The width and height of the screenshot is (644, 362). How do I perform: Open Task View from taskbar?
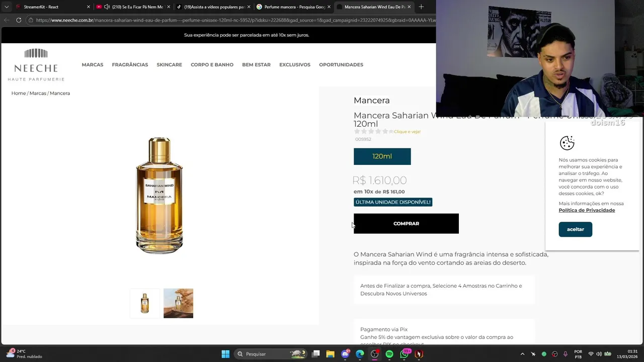tap(316, 354)
